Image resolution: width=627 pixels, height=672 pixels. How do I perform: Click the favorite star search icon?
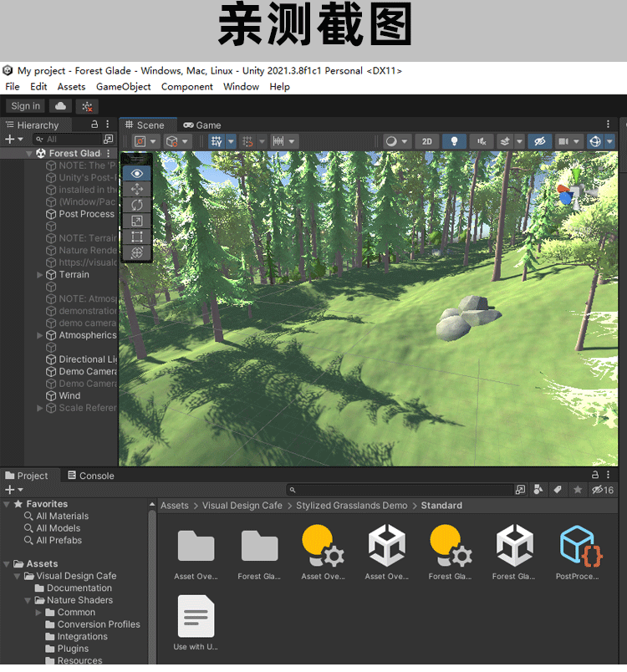click(x=578, y=490)
